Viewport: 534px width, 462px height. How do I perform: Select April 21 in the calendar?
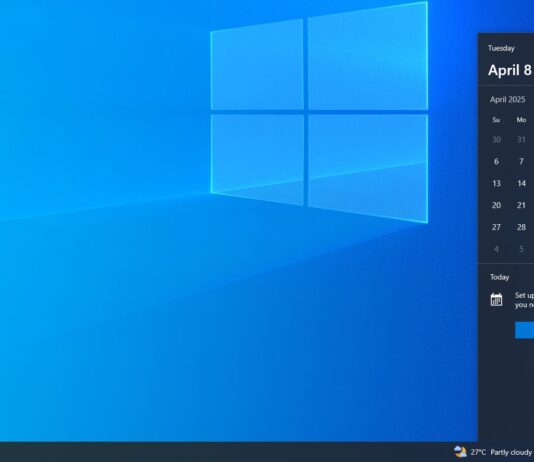tap(521, 205)
